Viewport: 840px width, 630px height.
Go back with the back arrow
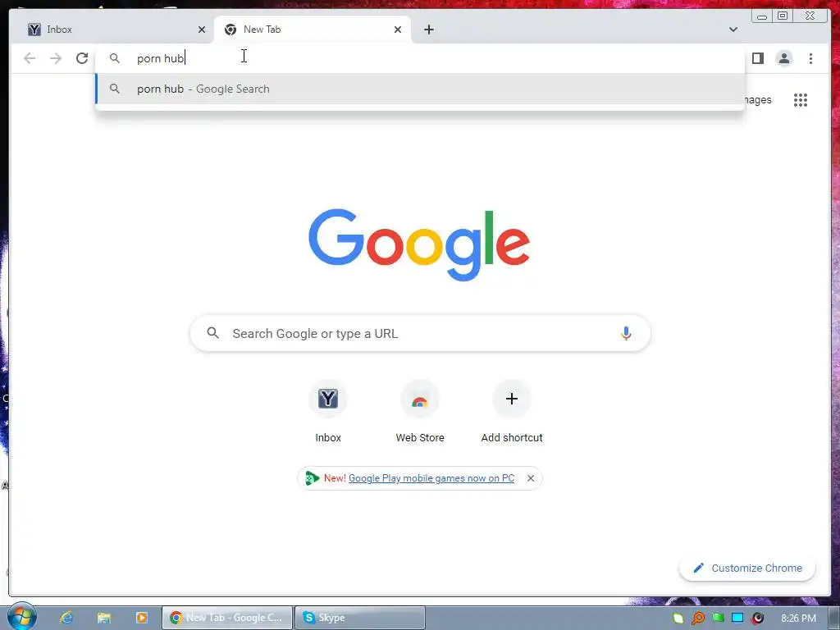point(30,58)
